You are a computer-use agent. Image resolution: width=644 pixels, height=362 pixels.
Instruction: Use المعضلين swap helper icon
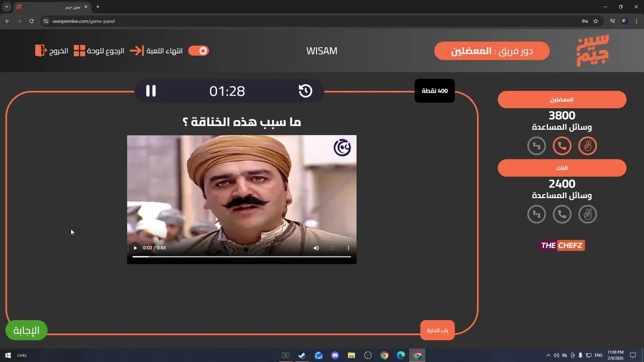pyautogui.click(x=536, y=146)
